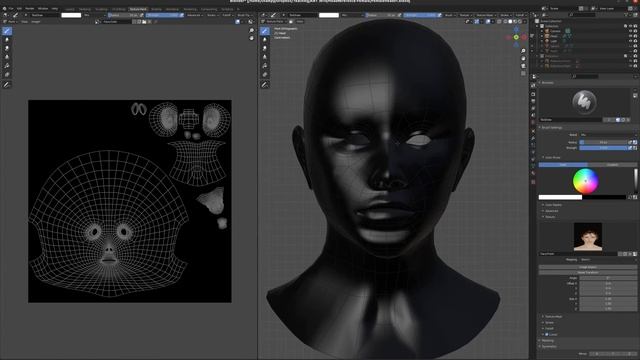
Task: Collapse the Brush Settings panel
Action: [x=551, y=127]
